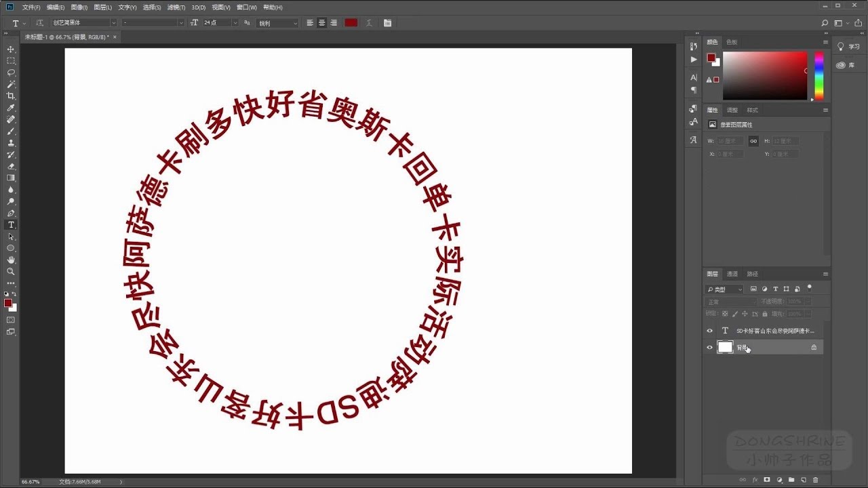
Task: Open the layer filter type dropdown 类型
Action: click(725, 289)
